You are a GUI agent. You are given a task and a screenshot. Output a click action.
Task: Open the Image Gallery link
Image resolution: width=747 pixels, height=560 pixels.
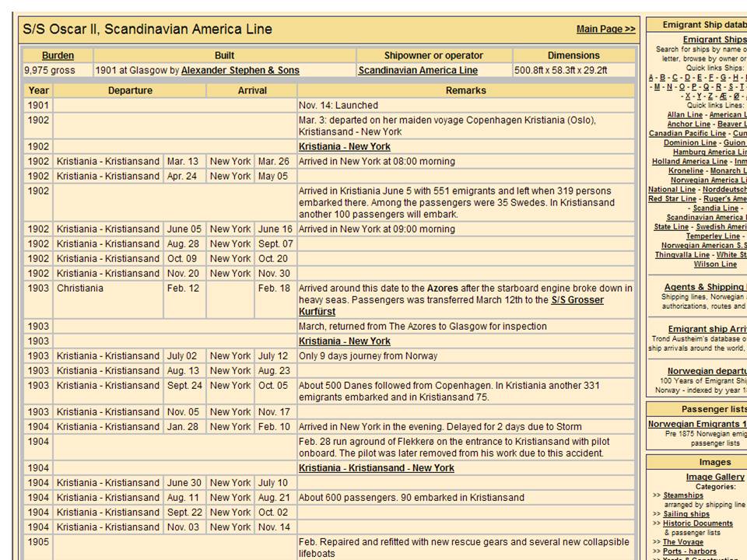715,477
